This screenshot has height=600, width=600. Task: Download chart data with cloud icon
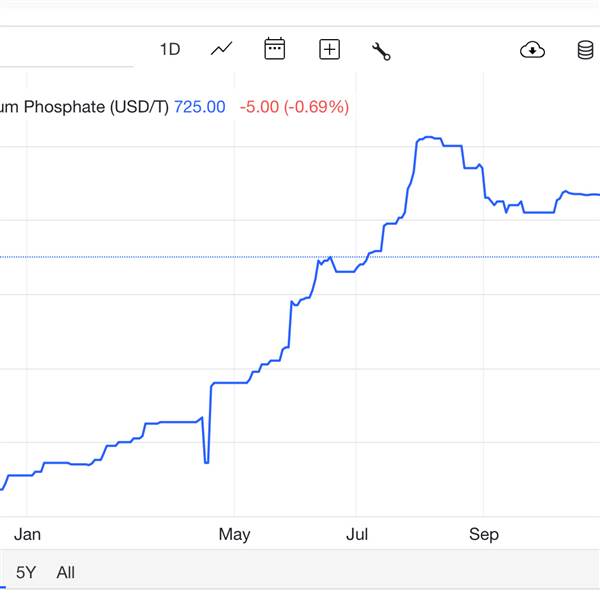(533, 49)
